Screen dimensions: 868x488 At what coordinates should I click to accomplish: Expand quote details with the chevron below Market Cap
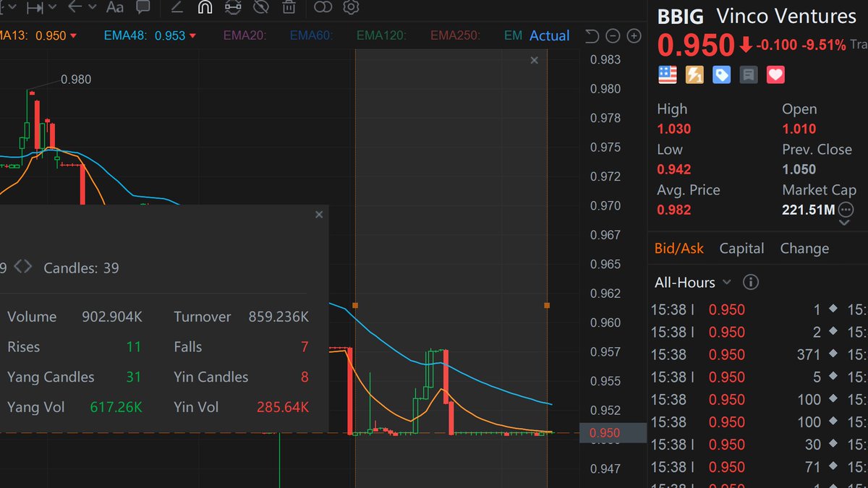pyautogui.click(x=844, y=223)
